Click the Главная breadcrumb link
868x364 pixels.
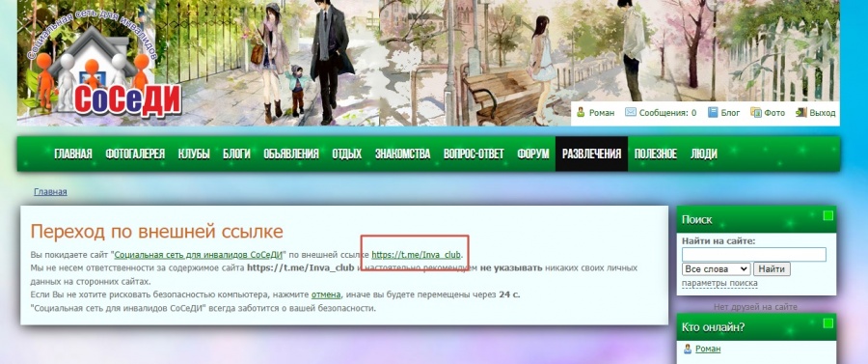click(x=50, y=192)
